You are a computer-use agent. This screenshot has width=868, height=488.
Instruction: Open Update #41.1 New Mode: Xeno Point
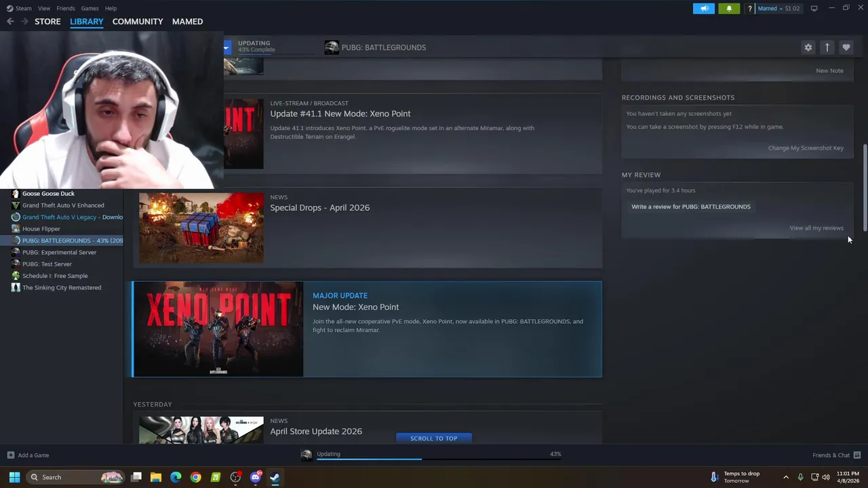coord(340,114)
